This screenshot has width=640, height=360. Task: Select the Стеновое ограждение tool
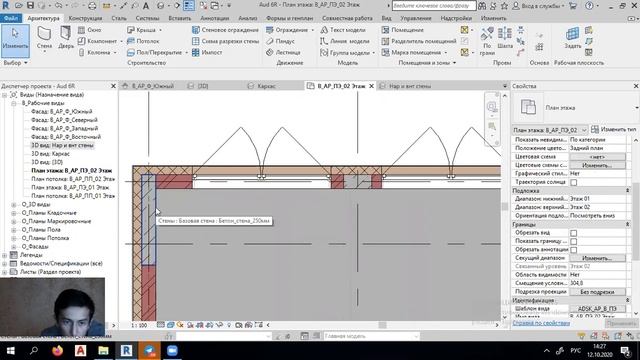225,30
